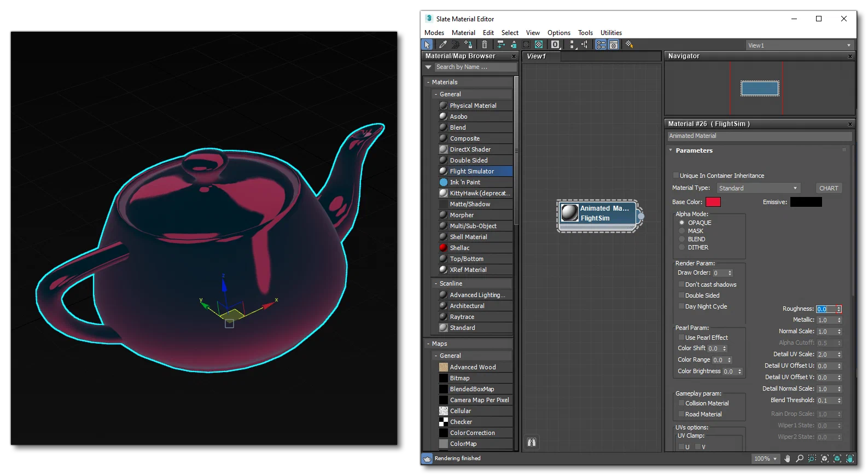Click Pan to Selected icon
868x476 pixels.
click(x=850, y=458)
